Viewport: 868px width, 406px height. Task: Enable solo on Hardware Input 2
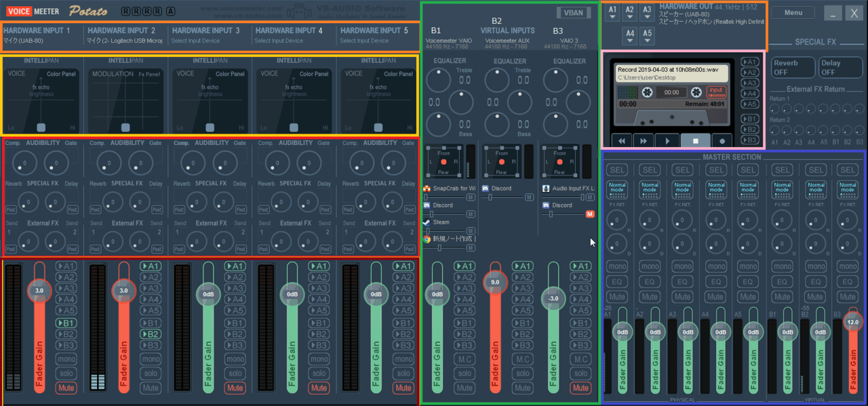point(150,373)
